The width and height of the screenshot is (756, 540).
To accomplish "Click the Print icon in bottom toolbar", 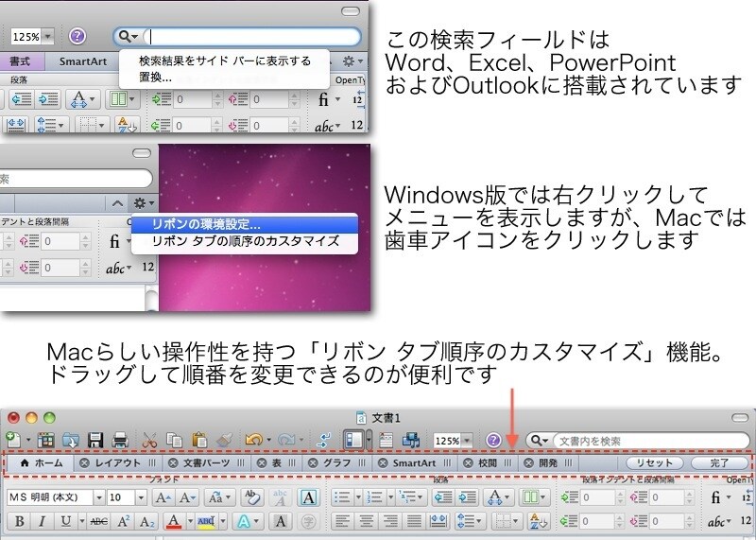I will pyautogui.click(x=120, y=440).
